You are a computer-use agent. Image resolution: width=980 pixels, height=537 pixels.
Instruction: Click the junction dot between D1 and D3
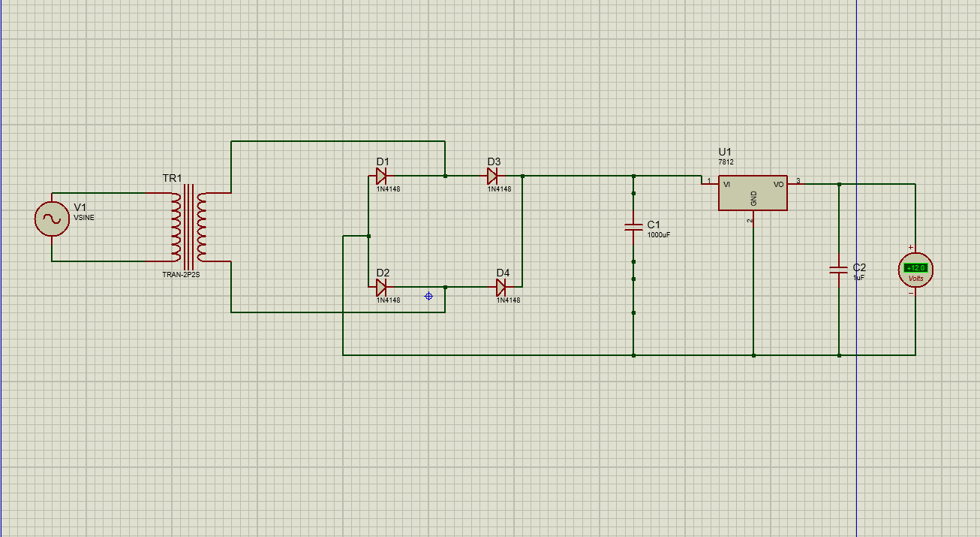pyautogui.click(x=446, y=176)
